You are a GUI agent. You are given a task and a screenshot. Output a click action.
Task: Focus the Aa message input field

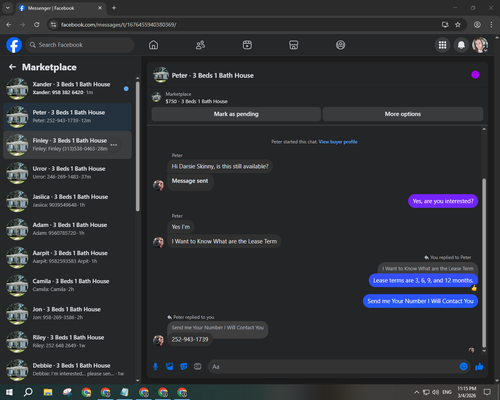coord(333,367)
